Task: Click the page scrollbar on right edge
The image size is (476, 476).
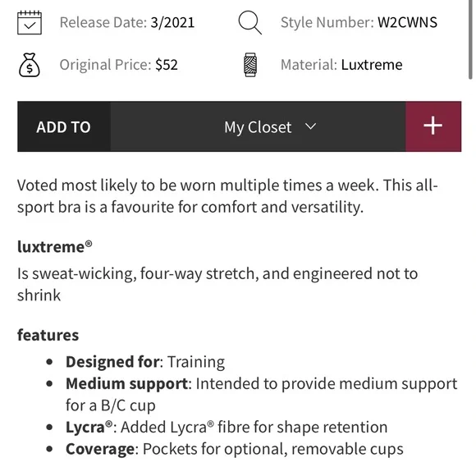Action: 470,39
